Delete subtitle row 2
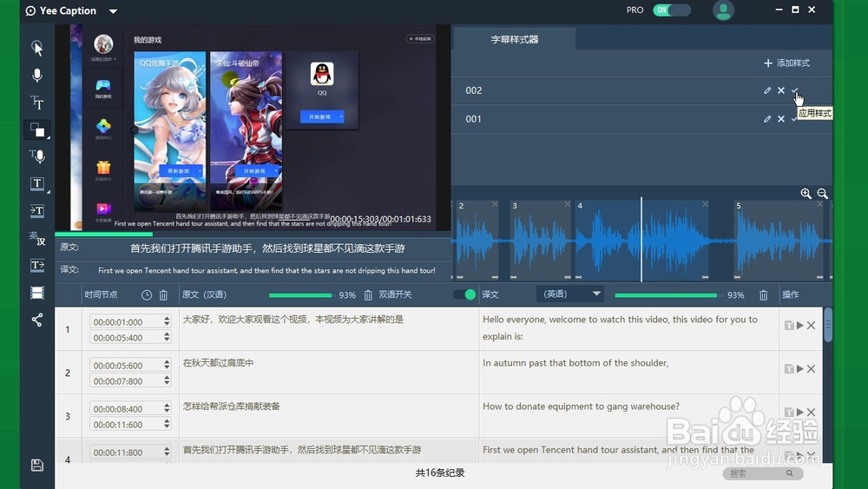Image resolution: width=868 pixels, height=489 pixels. 811,369
